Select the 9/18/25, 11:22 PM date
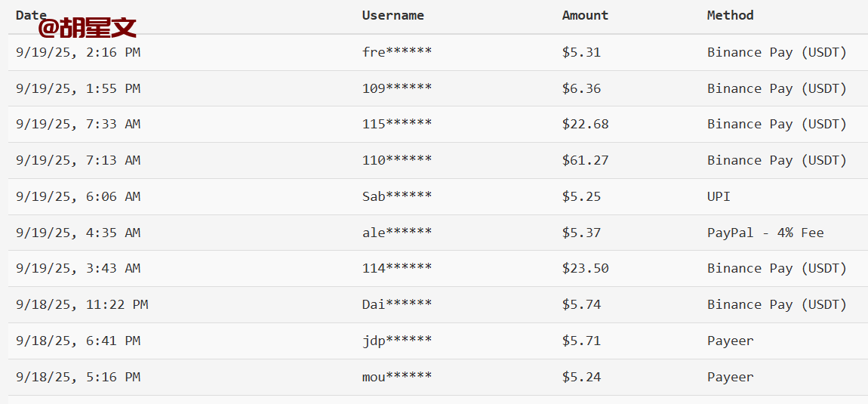This screenshot has width=868, height=404. coord(82,304)
